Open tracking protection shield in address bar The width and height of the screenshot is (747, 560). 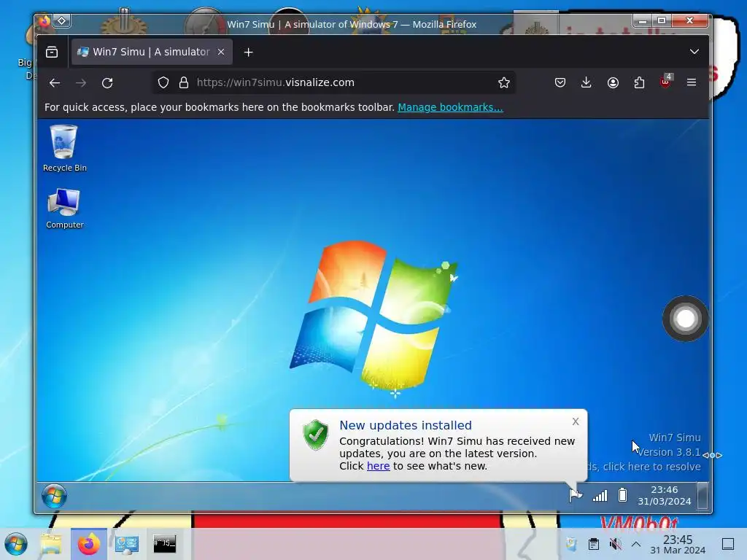(163, 83)
